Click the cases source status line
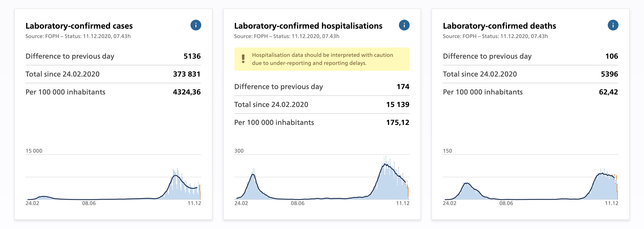The height and width of the screenshot is (229, 644). coord(78,36)
